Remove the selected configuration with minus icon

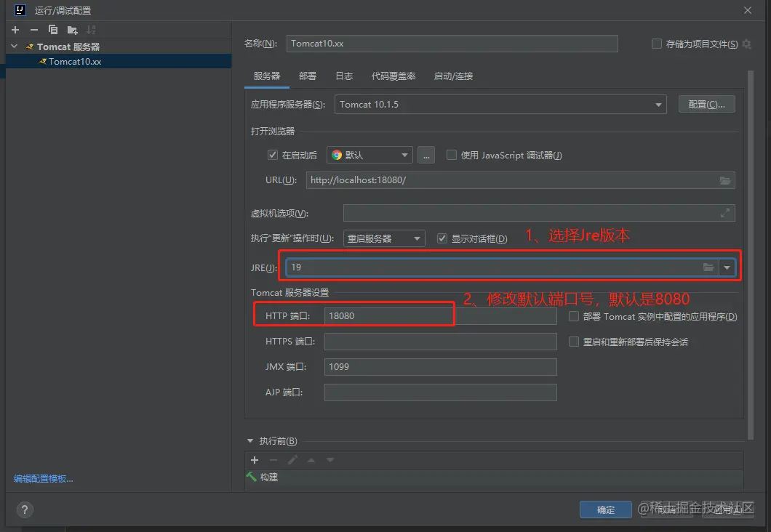tap(34, 30)
